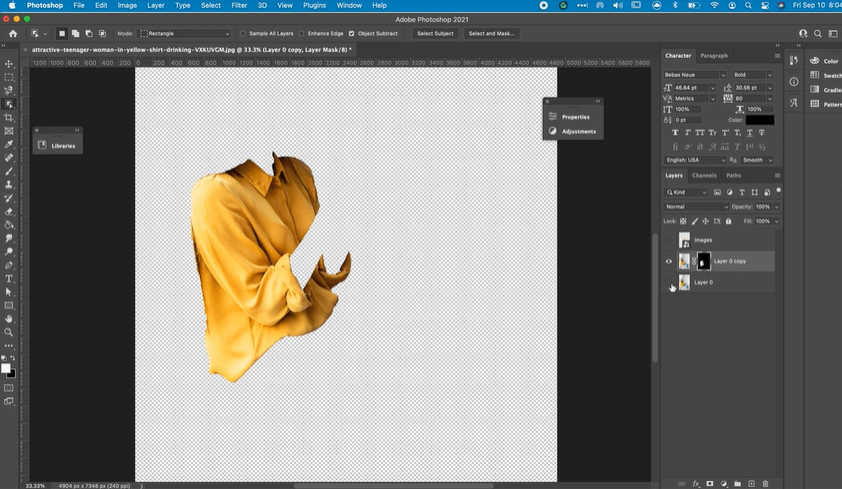Image resolution: width=842 pixels, height=489 pixels.
Task: Add a layer mask from Layers panel footer
Action: [x=709, y=483]
